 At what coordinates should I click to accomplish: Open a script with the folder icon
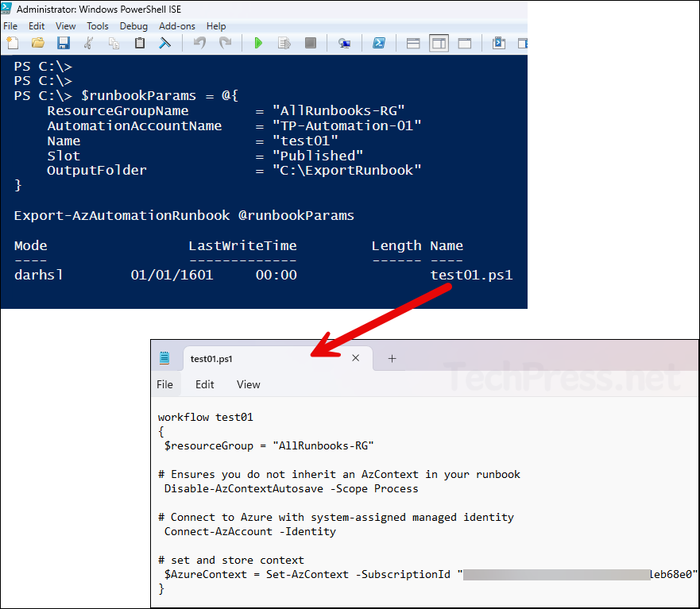38,43
